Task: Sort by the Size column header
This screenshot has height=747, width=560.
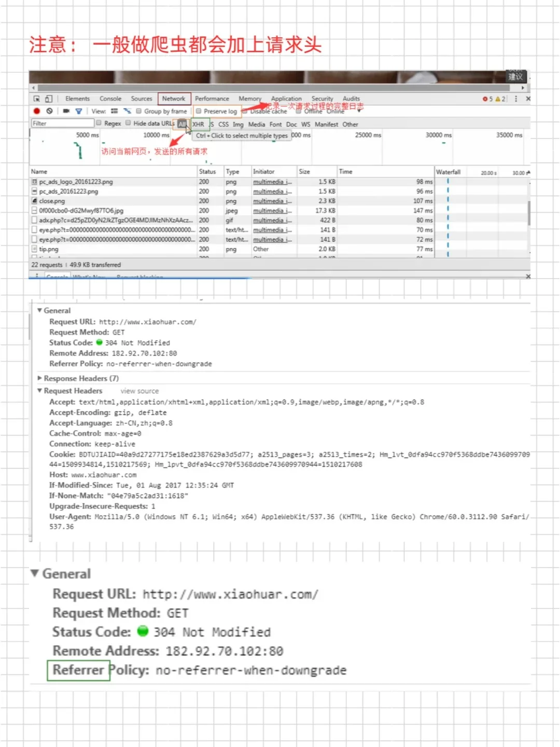Action: pos(316,171)
